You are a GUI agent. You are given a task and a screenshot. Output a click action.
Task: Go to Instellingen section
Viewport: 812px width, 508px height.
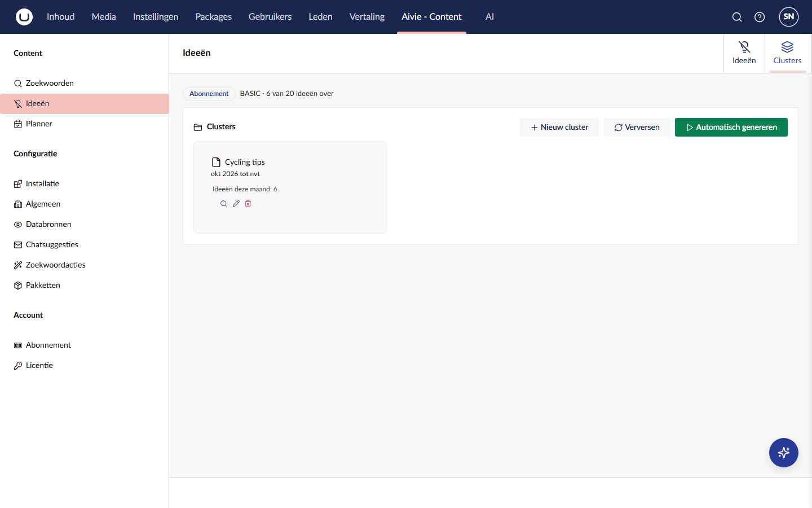click(156, 17)
